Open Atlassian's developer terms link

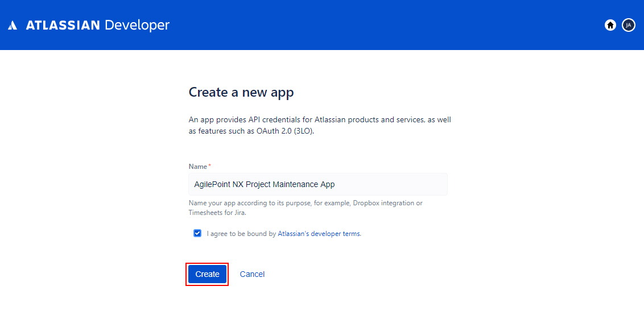[x=320, y=234]
